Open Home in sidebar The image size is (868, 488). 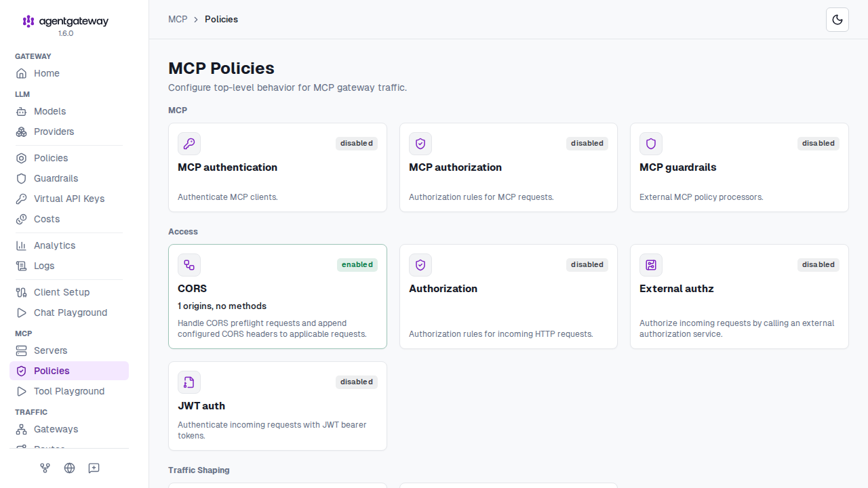tap(69, 73)
